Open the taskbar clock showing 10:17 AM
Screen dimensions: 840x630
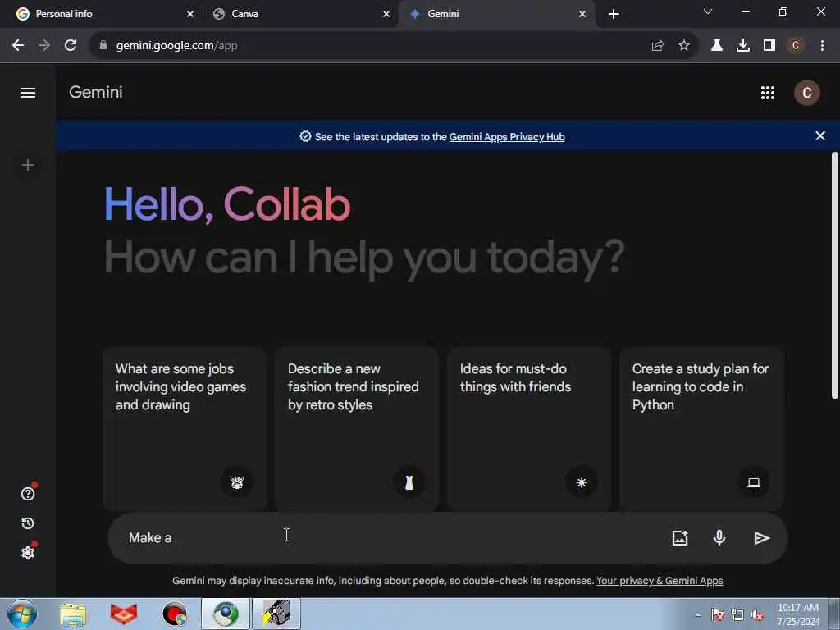[x=798, y=614]
